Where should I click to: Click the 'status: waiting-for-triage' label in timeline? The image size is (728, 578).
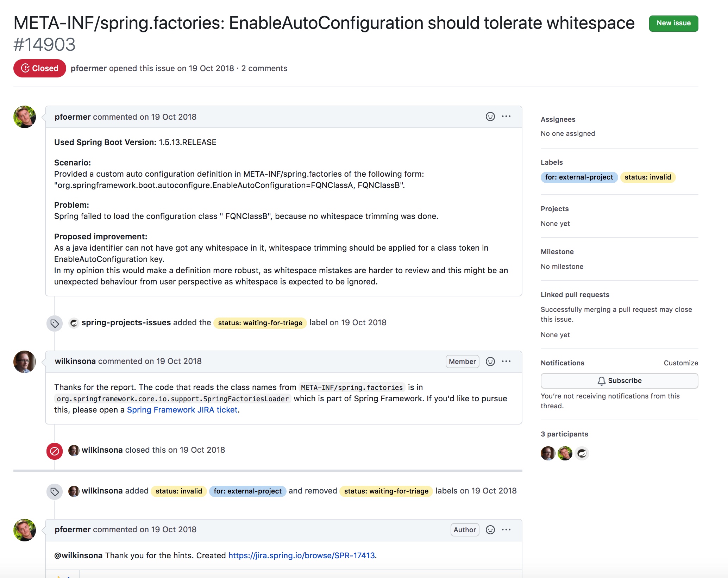click(260, 323)
